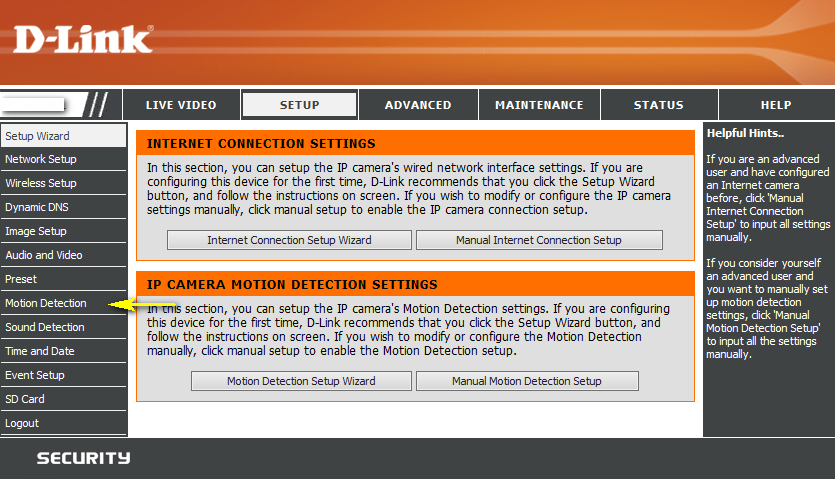Screen dimensions: 835x479
Task: Click Logout in the sidebar
Action: click(22, 423)
